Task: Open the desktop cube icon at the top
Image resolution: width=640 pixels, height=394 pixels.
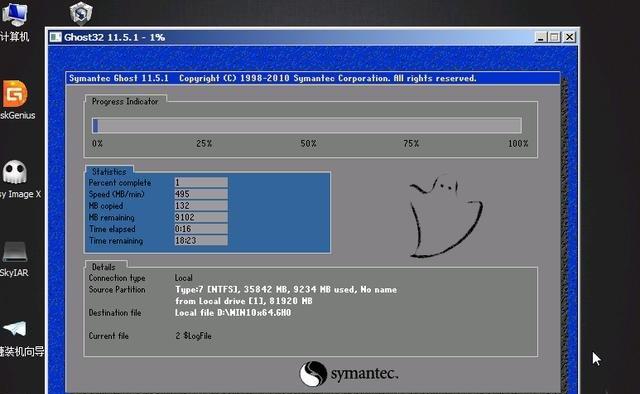Action: (81, 13)
